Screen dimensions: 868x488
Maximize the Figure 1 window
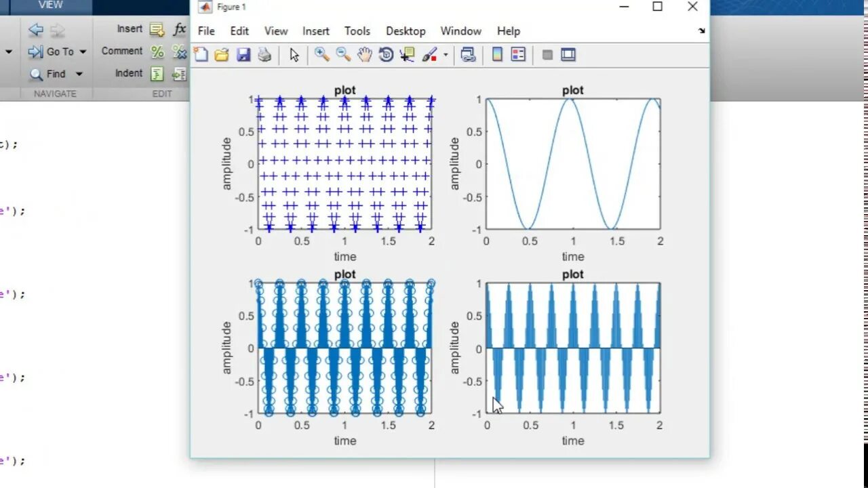(657, 7)
